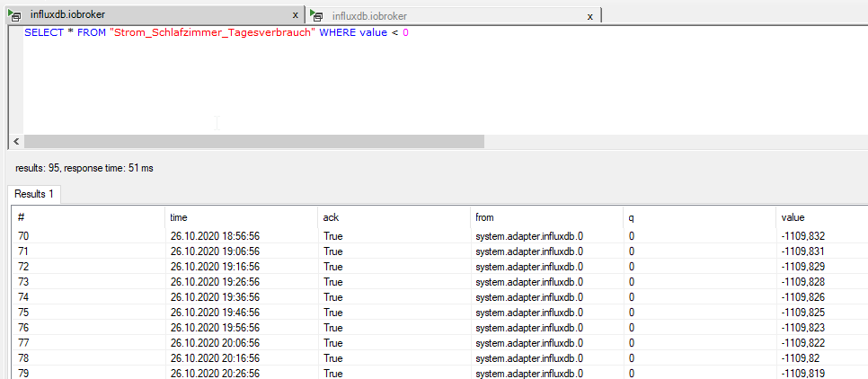Click the time cell 26.10.2020 19:36:56
868x379 pixels.
pyautogui.click(x=216, y=297)
